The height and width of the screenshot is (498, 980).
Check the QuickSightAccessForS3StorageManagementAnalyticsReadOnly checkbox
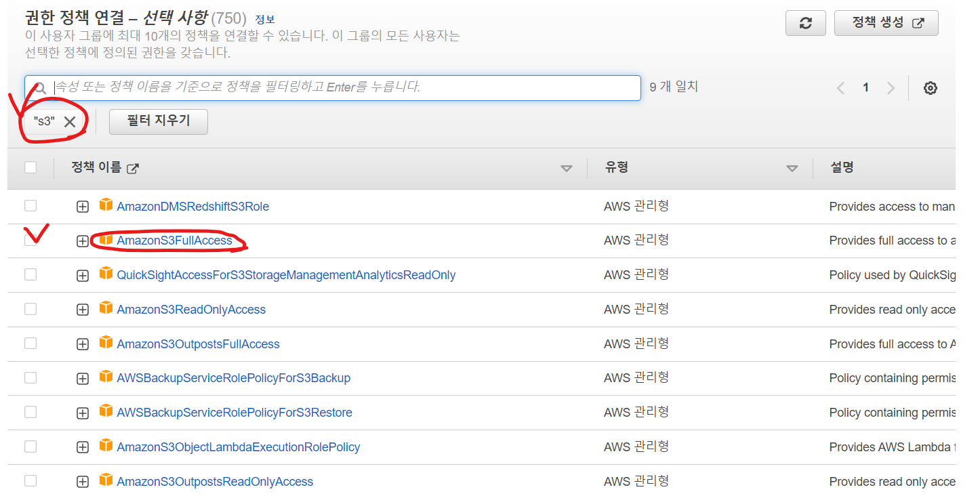pos(30,274)
